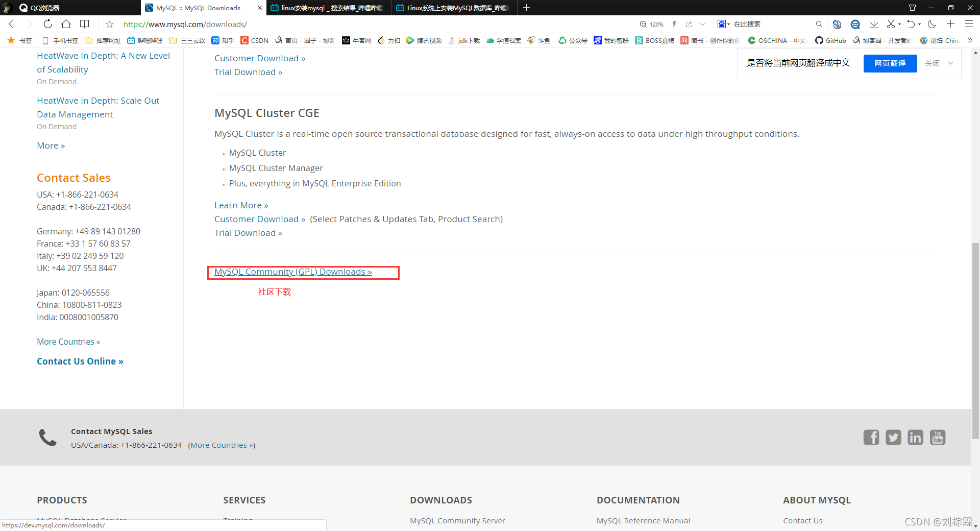Open HeatWave in Depth: Scale Out link
Image resolution: width=980 pixels, height=531 pixels.
98,107
